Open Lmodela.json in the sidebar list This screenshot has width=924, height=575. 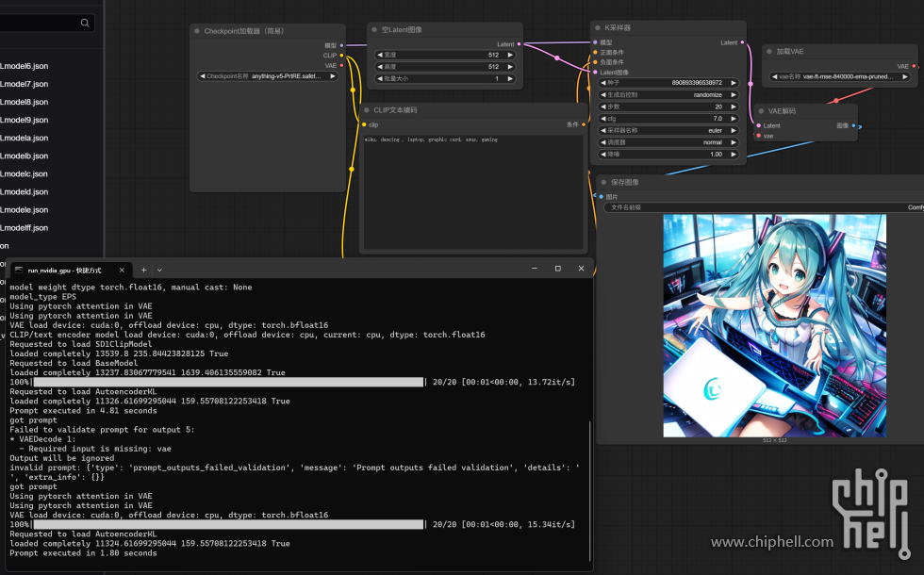click(25, 138)
